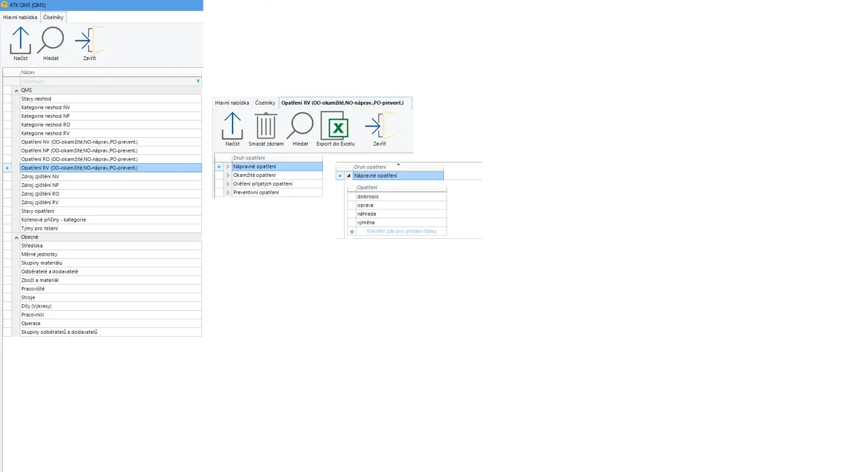This screenshot has width=868, height=472.
Task: Switch to Hlavní nabídka tab in title window
Action: pos(20,17)
